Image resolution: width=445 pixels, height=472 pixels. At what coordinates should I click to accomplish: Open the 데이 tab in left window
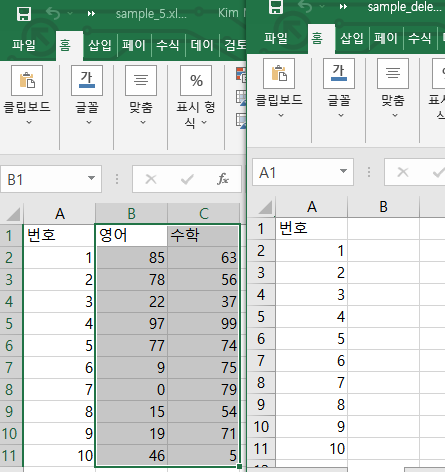point(202,45)
